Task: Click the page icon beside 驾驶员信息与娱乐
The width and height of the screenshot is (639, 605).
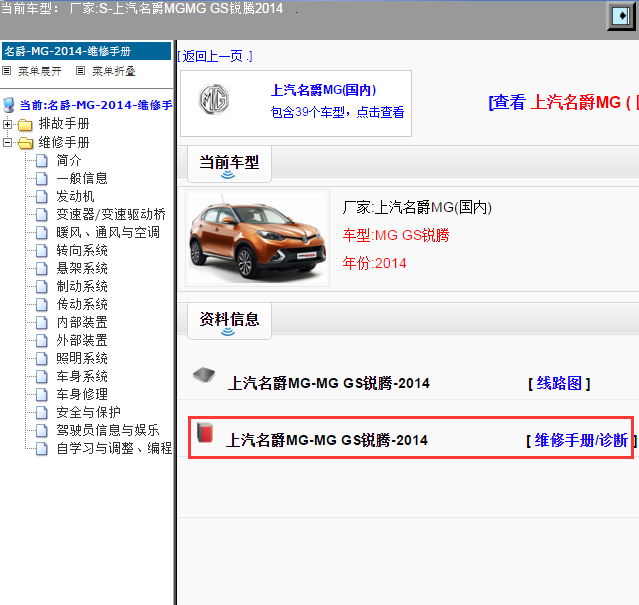Action: point(42,430)
